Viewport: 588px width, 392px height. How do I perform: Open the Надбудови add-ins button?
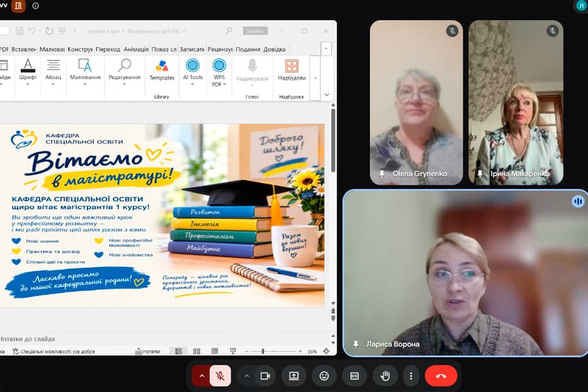291,71
